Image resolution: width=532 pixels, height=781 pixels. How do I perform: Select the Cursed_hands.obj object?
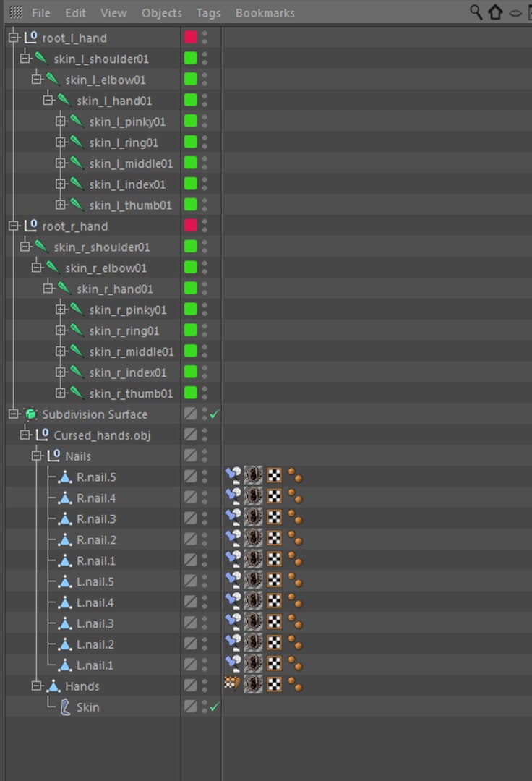tap(102, 435)
